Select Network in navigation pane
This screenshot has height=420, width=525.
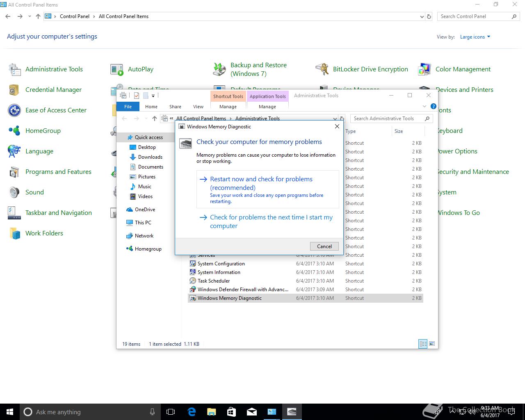144,236
